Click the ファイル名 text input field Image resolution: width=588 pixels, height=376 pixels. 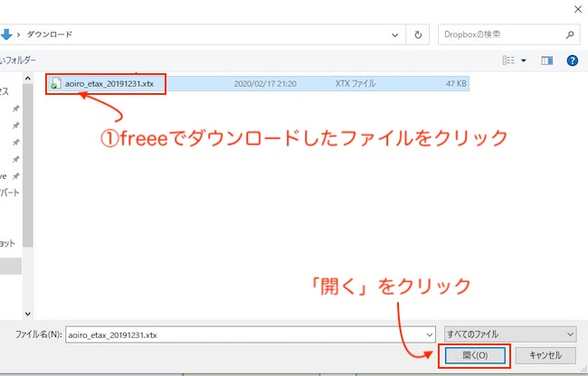pos(244,334)
